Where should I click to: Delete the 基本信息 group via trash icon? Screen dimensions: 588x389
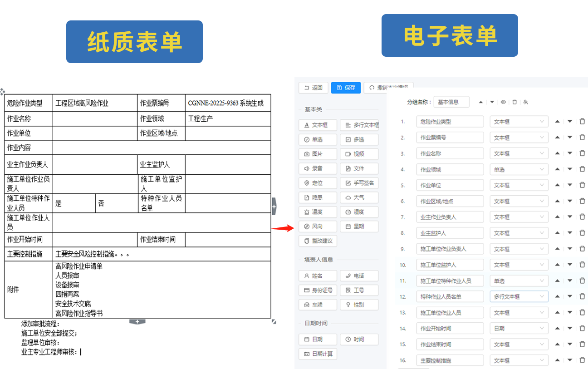click(x=514, y=102)
